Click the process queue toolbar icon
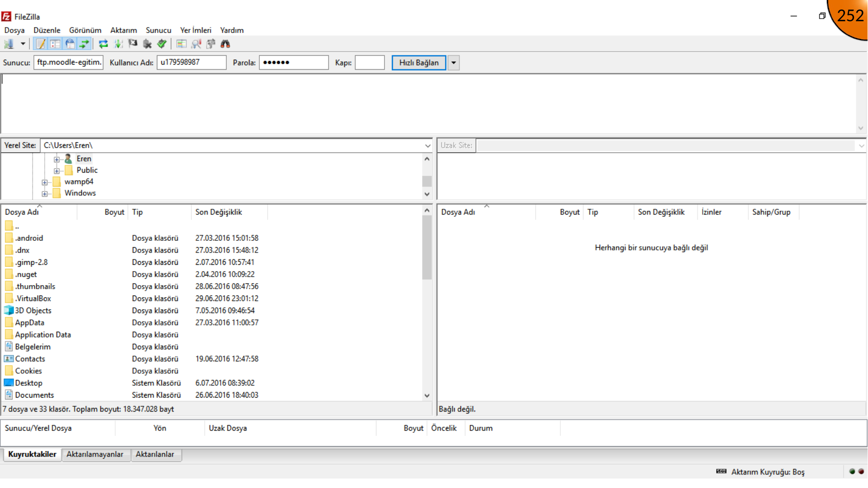 click(x=118, y=44)
